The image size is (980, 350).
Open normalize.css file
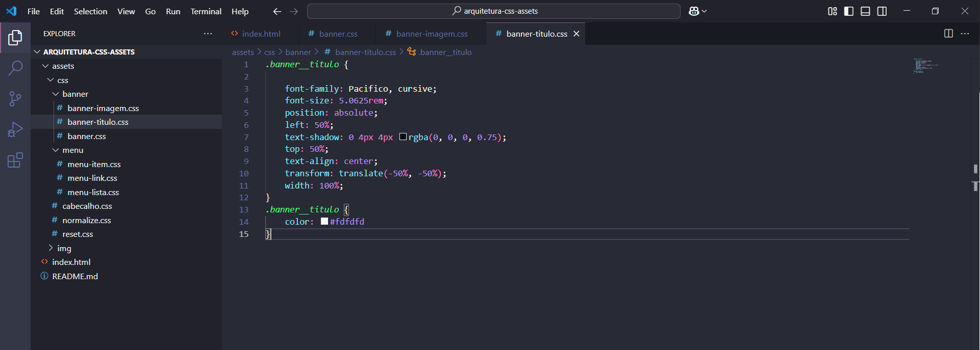click(127, 220)
